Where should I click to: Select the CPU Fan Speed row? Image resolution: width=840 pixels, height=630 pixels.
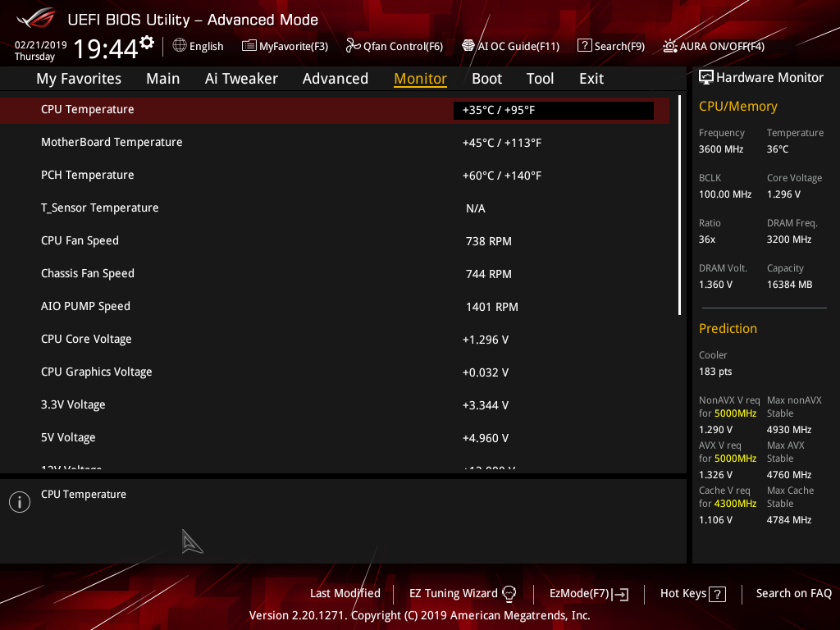point(335,241)
